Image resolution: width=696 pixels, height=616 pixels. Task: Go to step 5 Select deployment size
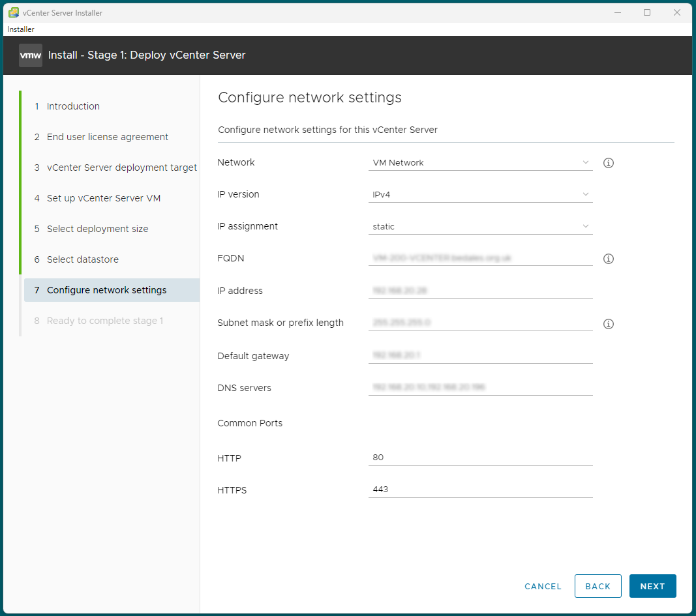pyautogui.click(x=111, y=229)
